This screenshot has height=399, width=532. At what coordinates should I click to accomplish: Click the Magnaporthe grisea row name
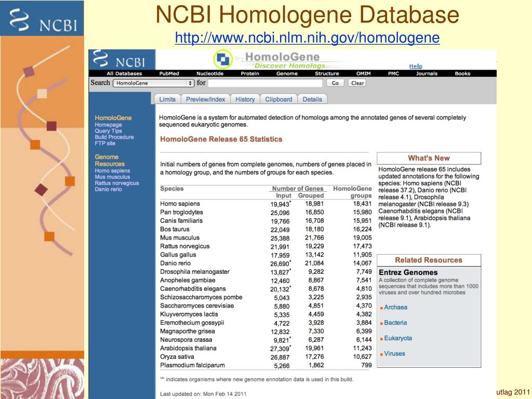click(x=187, y=331)
